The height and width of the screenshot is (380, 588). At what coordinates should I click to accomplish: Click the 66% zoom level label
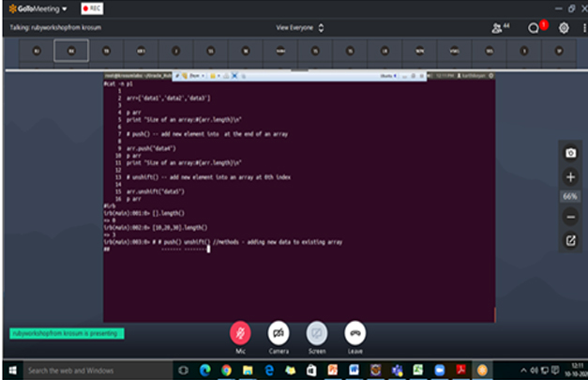[570, 197]
